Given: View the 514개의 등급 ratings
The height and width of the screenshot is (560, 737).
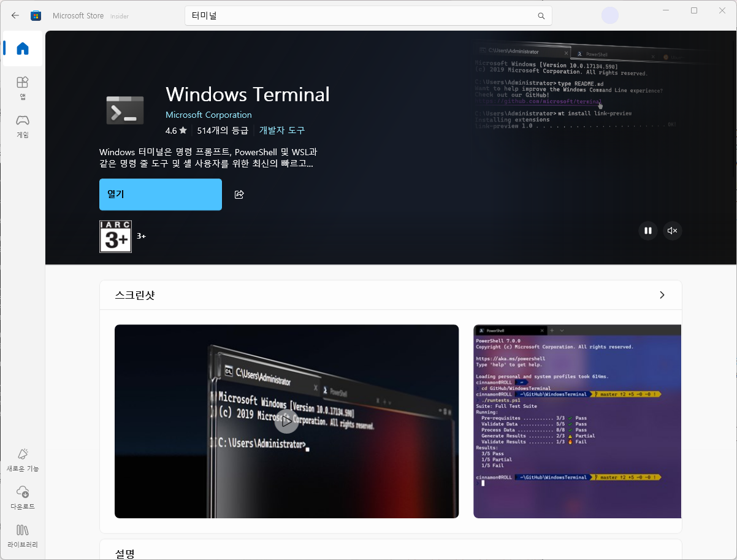Looking at the screenshot, I should coord(223,131).
